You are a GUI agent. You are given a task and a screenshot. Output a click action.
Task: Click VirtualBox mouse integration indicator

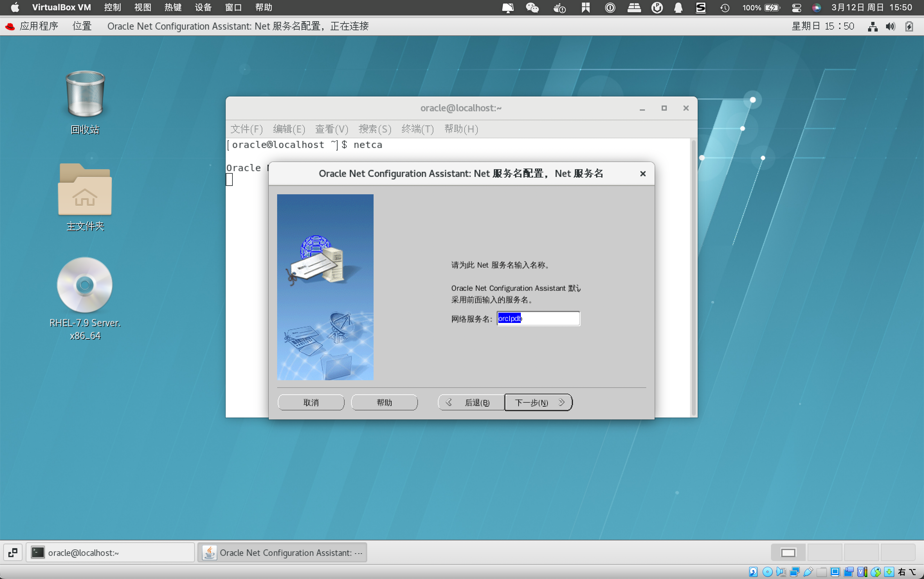coord(875,572)
